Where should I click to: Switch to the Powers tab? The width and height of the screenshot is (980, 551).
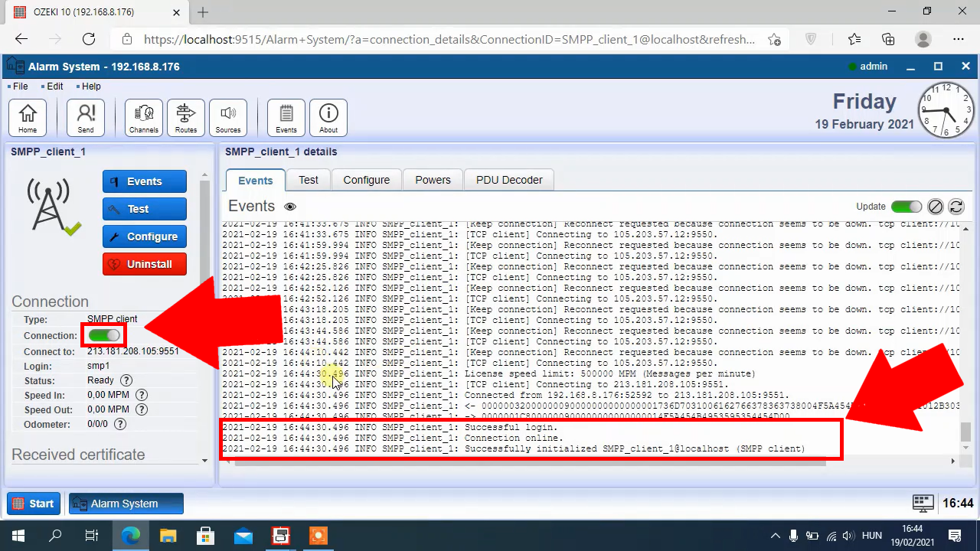(433, 180)
